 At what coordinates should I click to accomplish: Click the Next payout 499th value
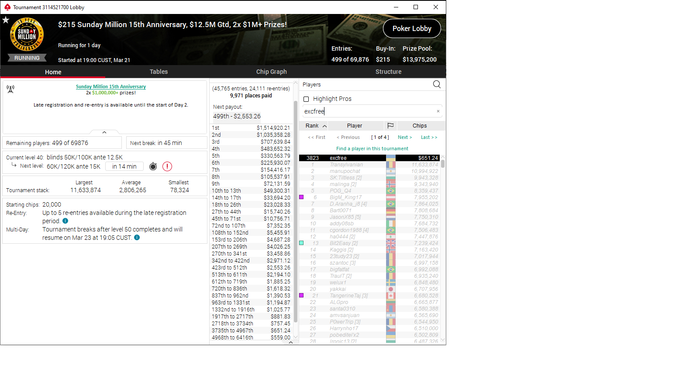[237, 116]
